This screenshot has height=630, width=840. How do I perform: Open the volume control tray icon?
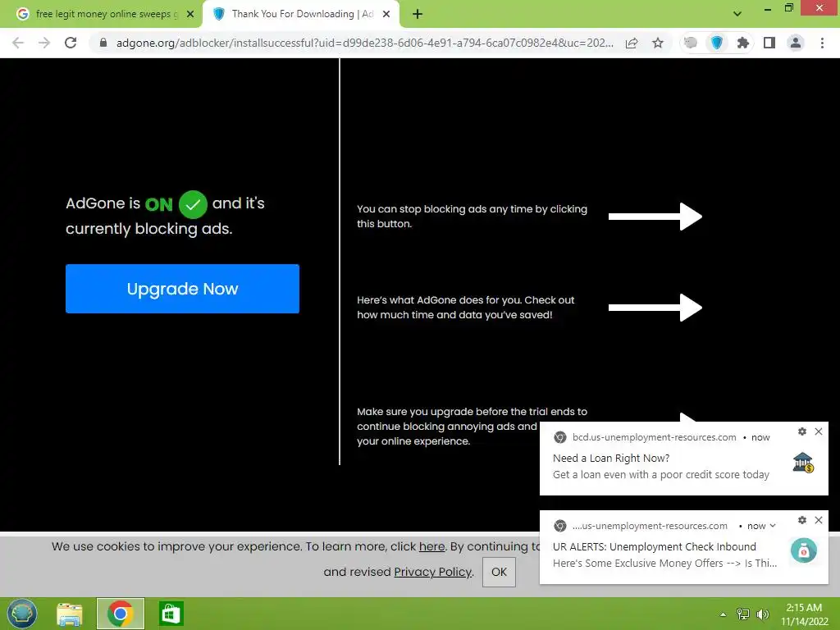[762, 614]
